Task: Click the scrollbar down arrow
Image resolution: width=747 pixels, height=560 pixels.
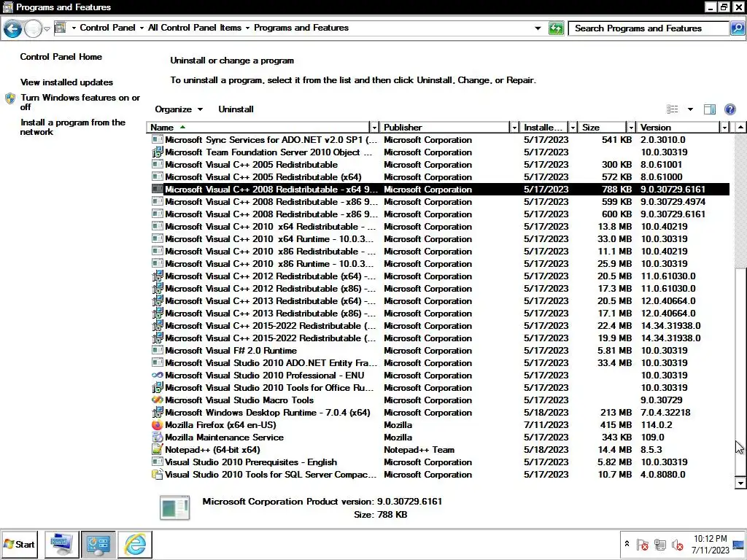Action: [x=740, y=483]
